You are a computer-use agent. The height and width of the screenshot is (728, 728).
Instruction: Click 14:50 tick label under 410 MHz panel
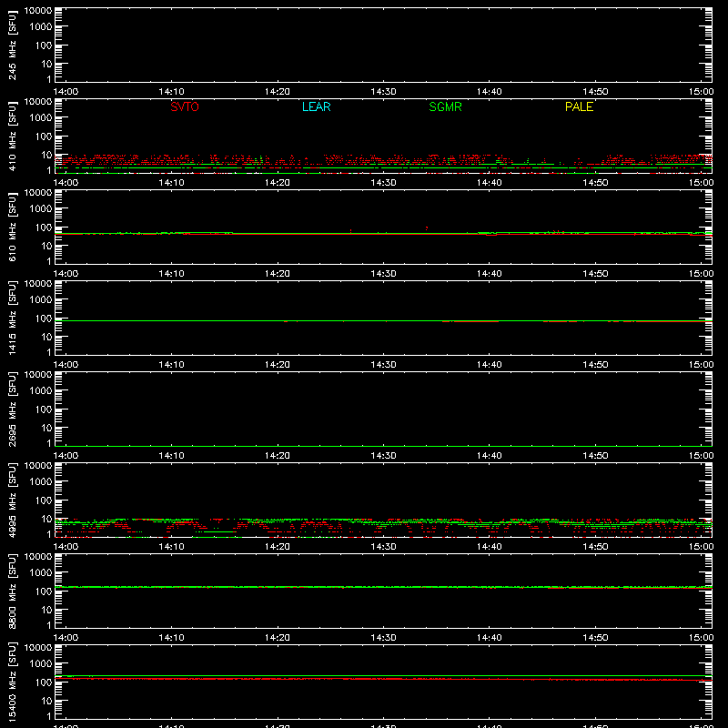coord(595,183)
